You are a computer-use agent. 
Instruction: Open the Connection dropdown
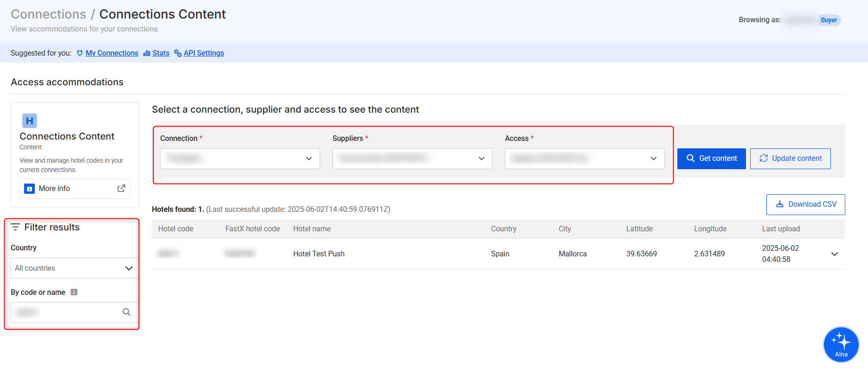240,159
